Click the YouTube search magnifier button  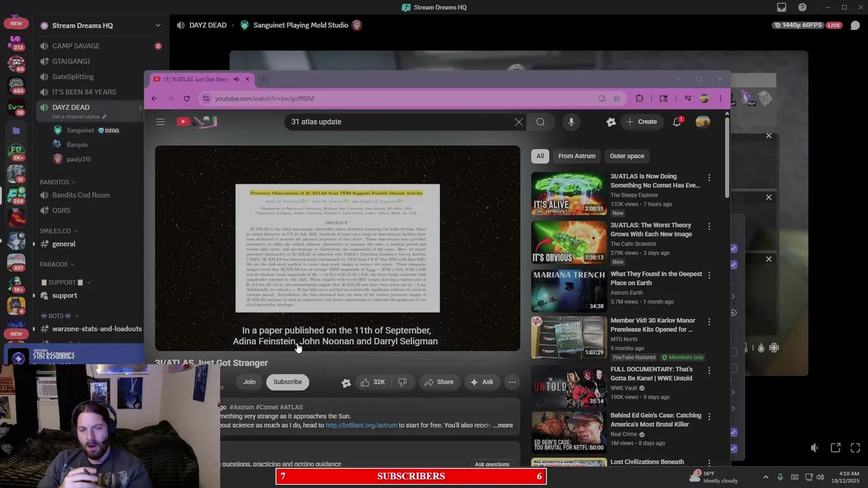point(540,122)
